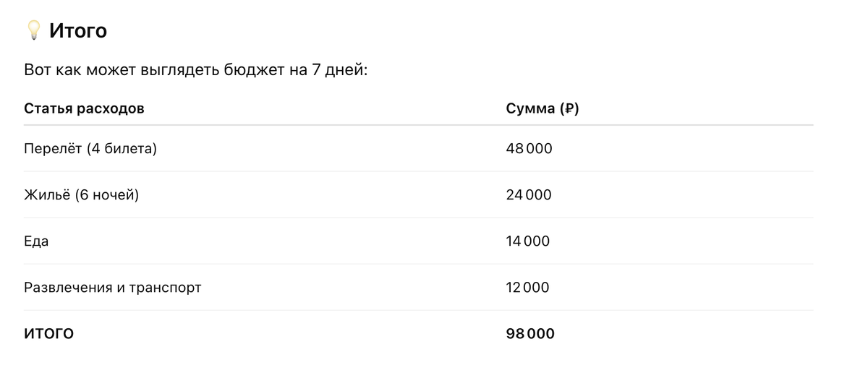This screenshot has height=391, width=868.
Task: Click the 12 000 amount cell
Action: (x=528, y=287)
